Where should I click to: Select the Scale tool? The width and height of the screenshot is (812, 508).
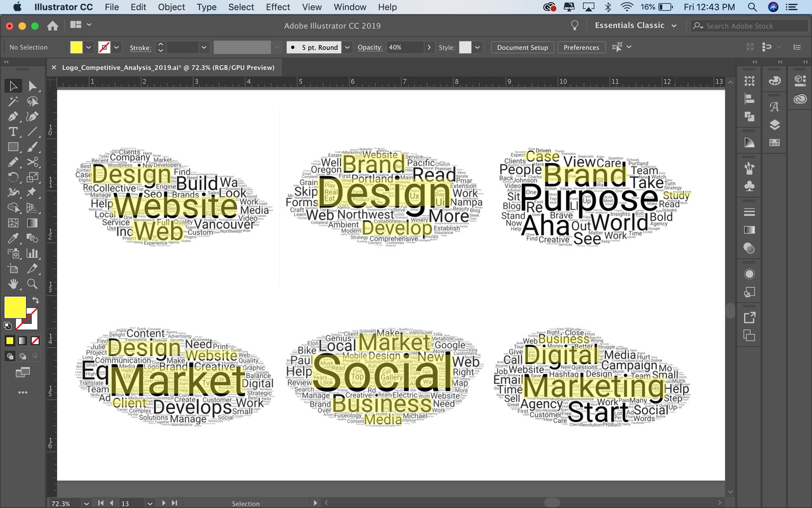pyautogui.click(x=32, y=177)
